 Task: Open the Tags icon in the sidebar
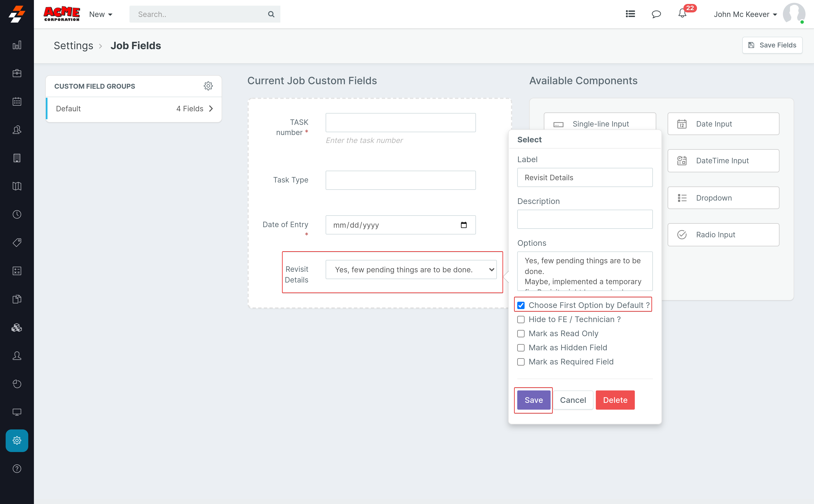(x=17, y=242)
